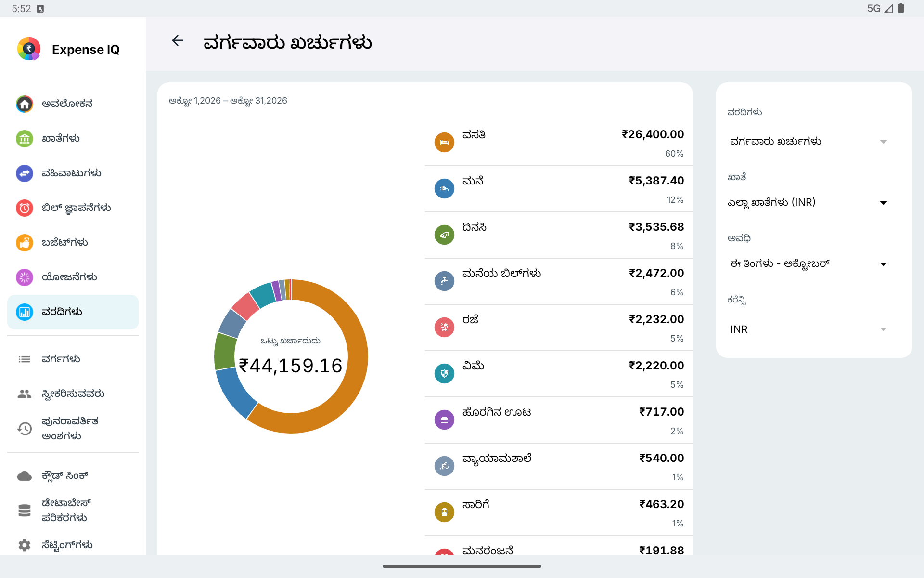This screenshot has width=924, height=578.
Task: Click the ಮನೆಯ ಬಿಲ್‌ಗಳು faucet icon
Action: [x=444, y=281]
